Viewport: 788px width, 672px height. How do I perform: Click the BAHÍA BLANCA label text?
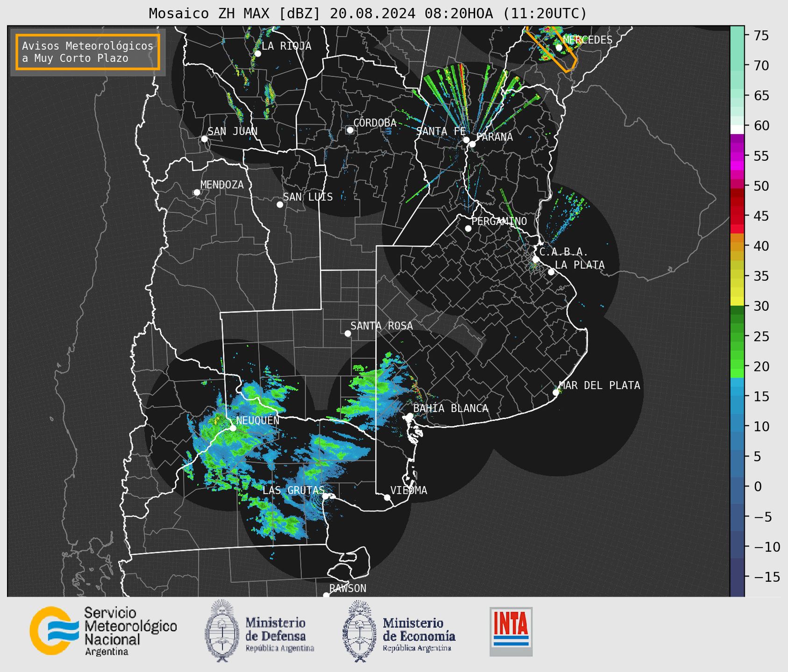(451, 408)
